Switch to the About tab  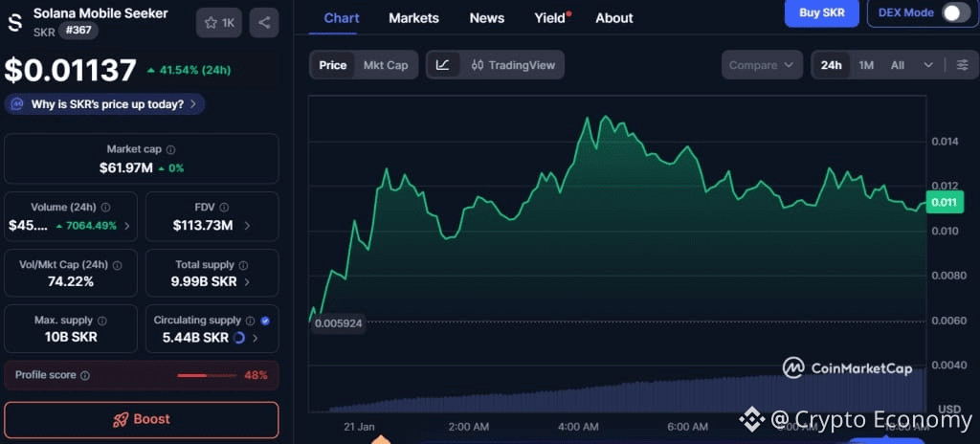613,18
